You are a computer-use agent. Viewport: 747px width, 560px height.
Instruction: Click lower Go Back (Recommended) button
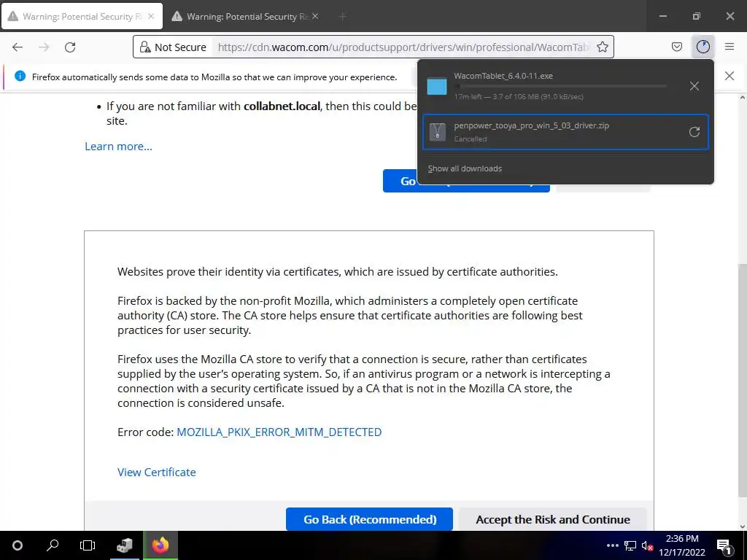[370, 519]
